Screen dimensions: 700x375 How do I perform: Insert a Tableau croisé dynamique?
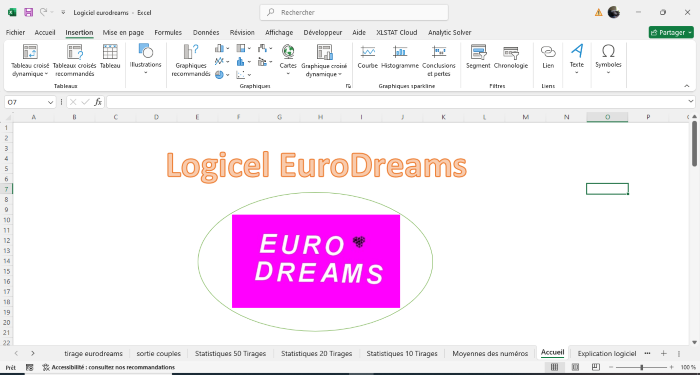click(x=30, y=61)
